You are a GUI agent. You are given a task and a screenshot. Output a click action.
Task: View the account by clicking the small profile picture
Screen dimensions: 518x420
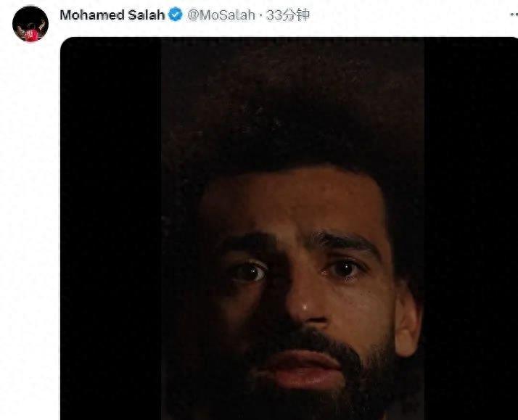pos(30,25)
